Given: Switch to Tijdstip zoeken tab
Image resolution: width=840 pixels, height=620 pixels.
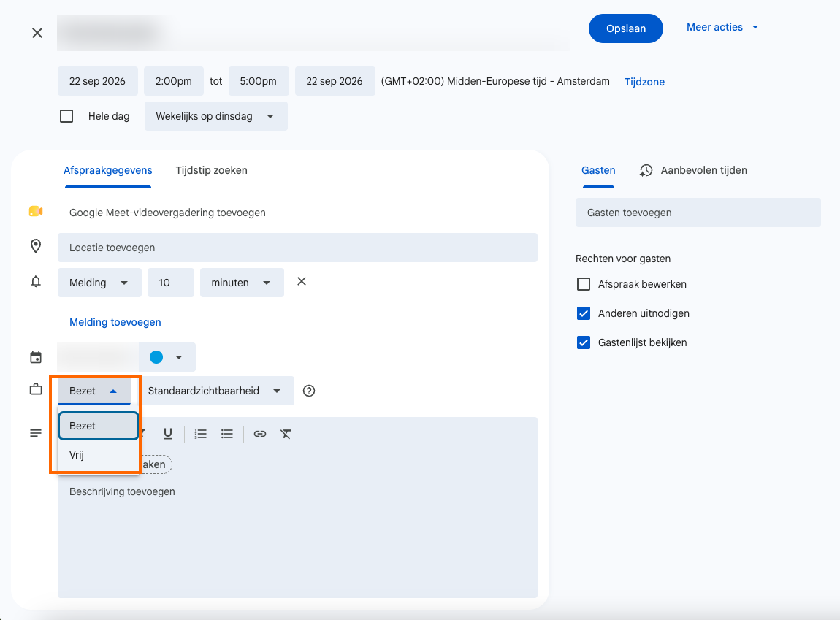Looking at the screenshot, I should click(x=212, y=170).
